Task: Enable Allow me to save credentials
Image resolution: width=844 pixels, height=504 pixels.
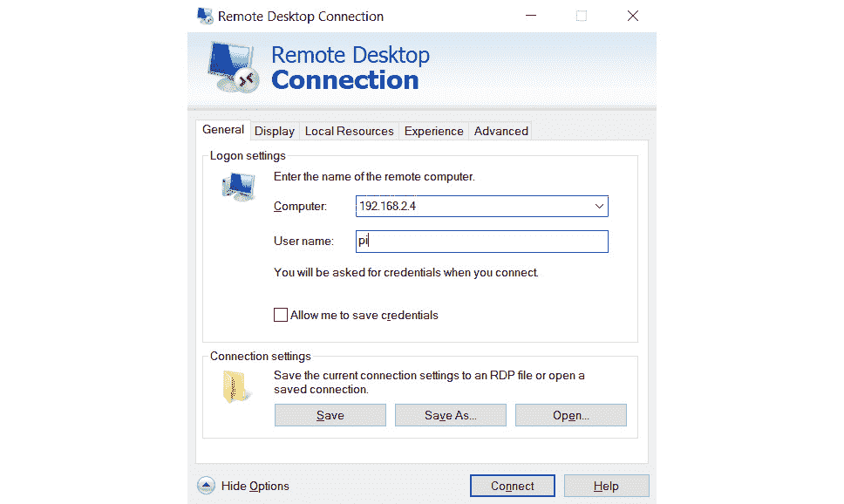Action: click(280, 315)
